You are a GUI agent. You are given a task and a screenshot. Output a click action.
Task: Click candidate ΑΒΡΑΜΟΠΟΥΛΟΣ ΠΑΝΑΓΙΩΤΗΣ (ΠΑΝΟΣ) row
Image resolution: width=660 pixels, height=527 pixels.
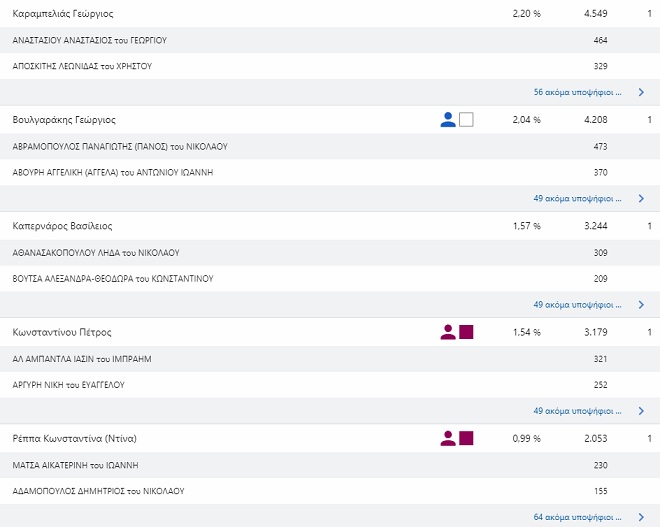click(120, 146)
